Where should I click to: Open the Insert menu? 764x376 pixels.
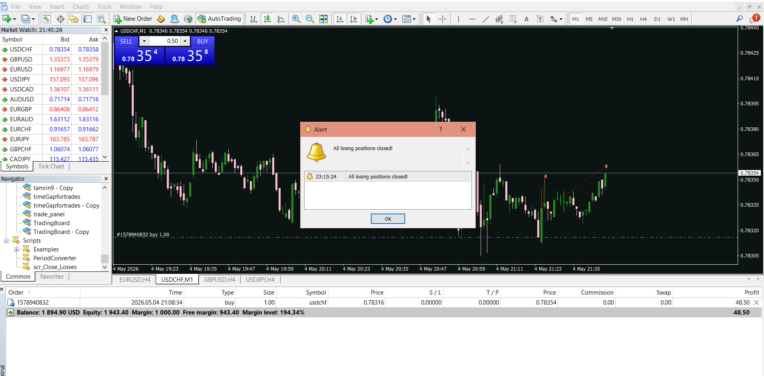[x=57, y=7]
